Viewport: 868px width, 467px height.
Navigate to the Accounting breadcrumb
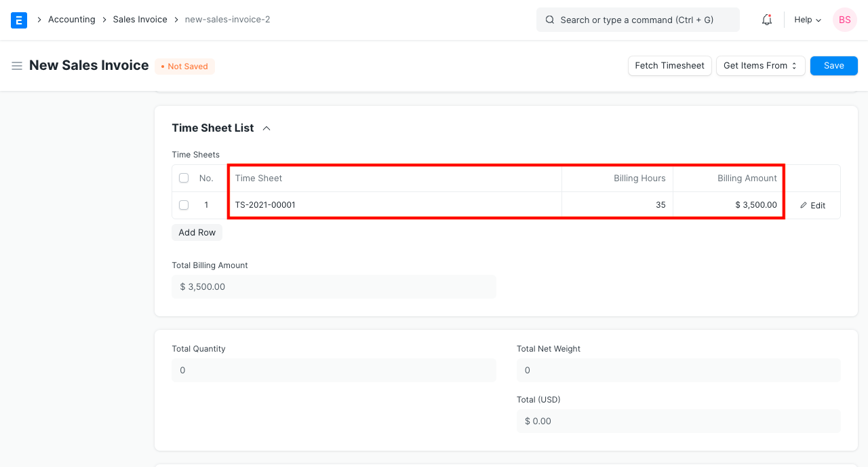click(x=71, y=20)
